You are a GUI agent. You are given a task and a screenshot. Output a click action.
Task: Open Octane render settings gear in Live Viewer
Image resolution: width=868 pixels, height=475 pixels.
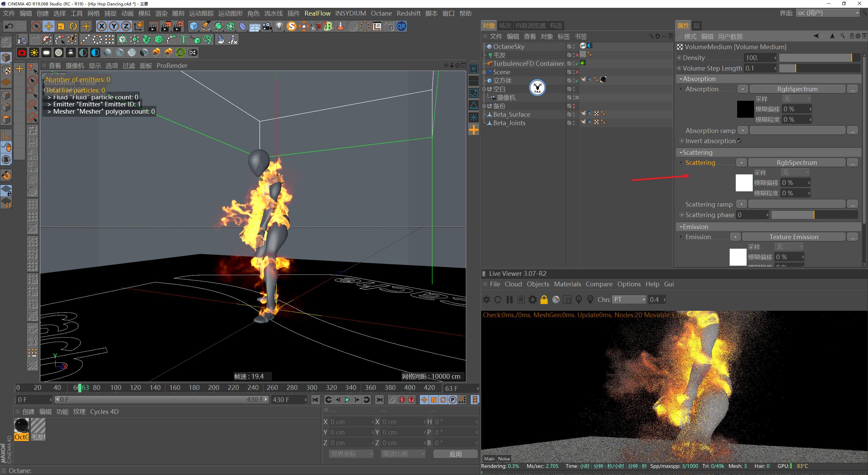coord(533,300)
